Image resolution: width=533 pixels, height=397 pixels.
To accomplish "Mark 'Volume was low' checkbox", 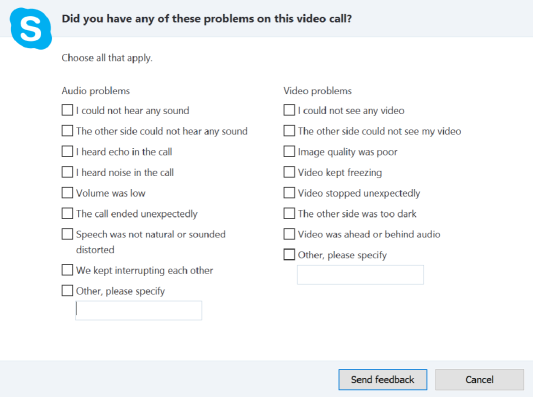I will click(x=67, y=193).
